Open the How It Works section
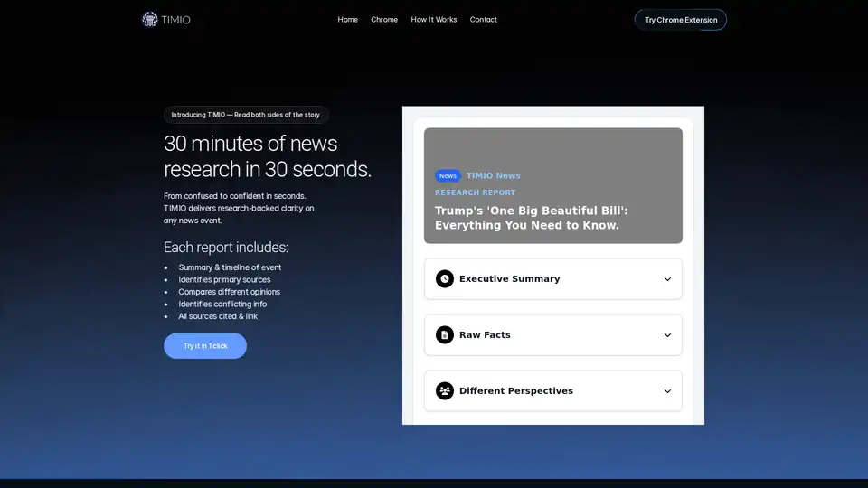The width and height of the screenshot is (868, 488). pyautogui.click(x=434, y=20)
